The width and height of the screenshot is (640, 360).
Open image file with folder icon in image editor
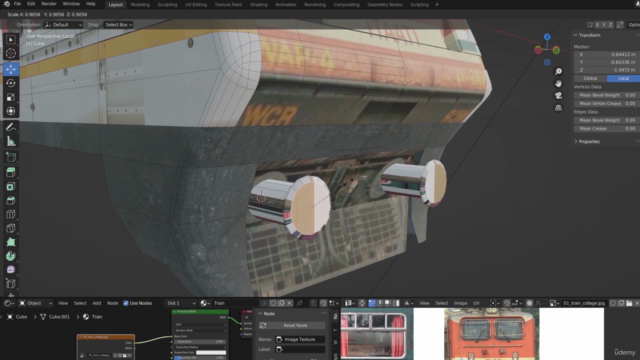point(629,303)
